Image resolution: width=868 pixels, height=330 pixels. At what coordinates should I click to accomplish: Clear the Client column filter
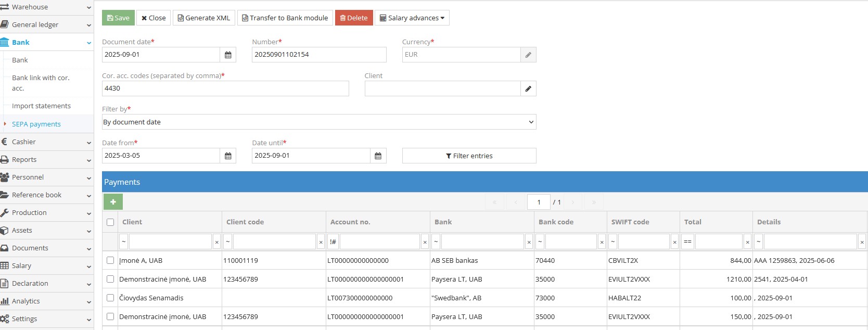click(217, 242)
